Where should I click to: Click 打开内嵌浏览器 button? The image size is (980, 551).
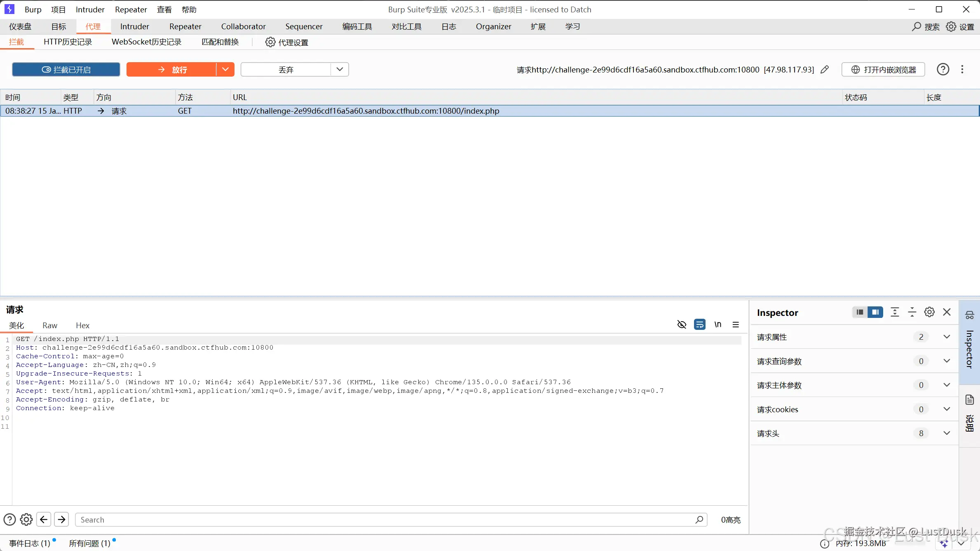point(883,70)
